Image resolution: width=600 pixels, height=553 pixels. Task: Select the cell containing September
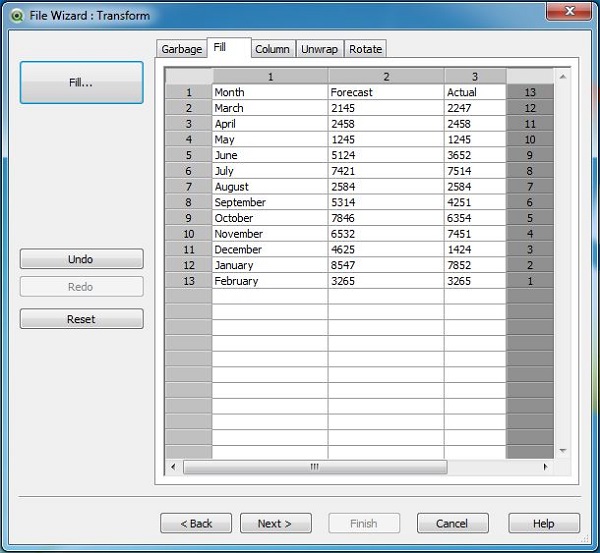(269, 202)
